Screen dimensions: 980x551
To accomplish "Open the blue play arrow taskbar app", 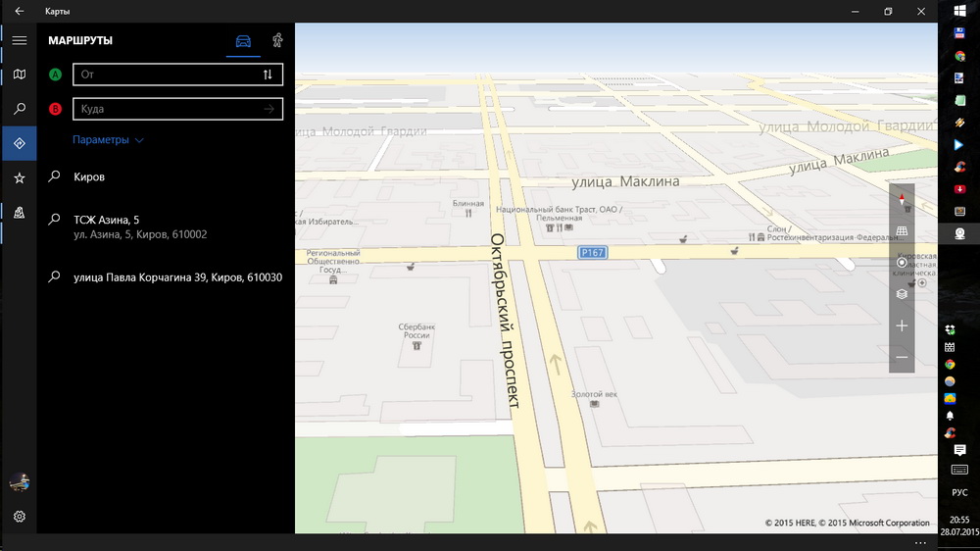I will coord(959,144).
